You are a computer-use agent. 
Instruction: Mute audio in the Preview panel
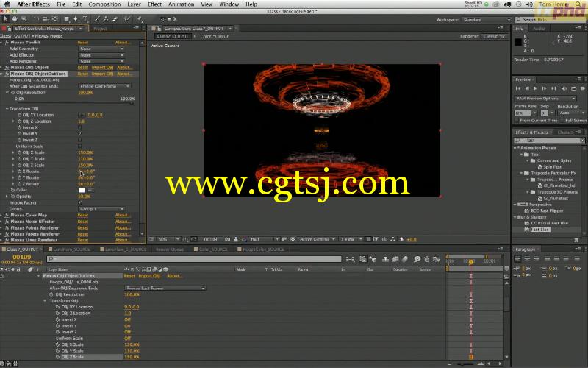[x=564, y=88]
